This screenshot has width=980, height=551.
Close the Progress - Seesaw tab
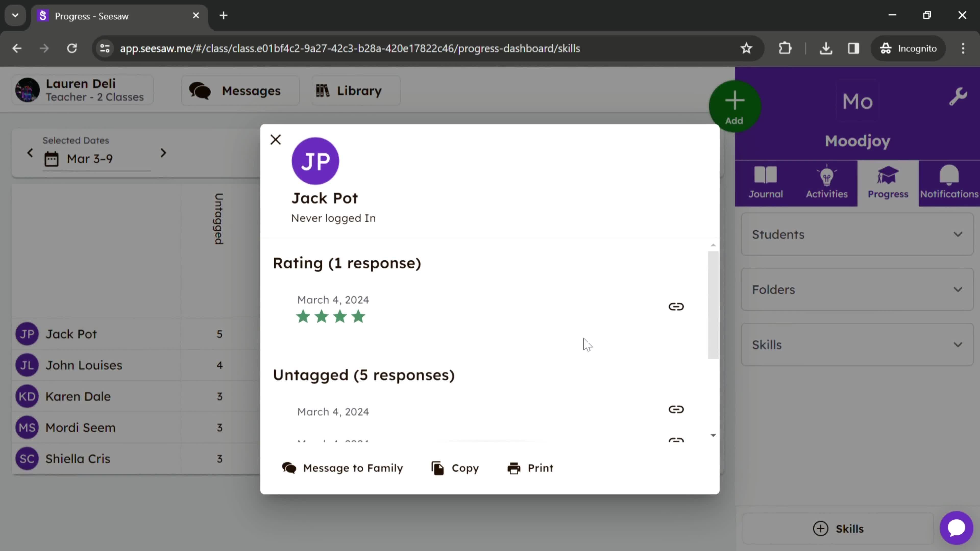tap(196, 16)
